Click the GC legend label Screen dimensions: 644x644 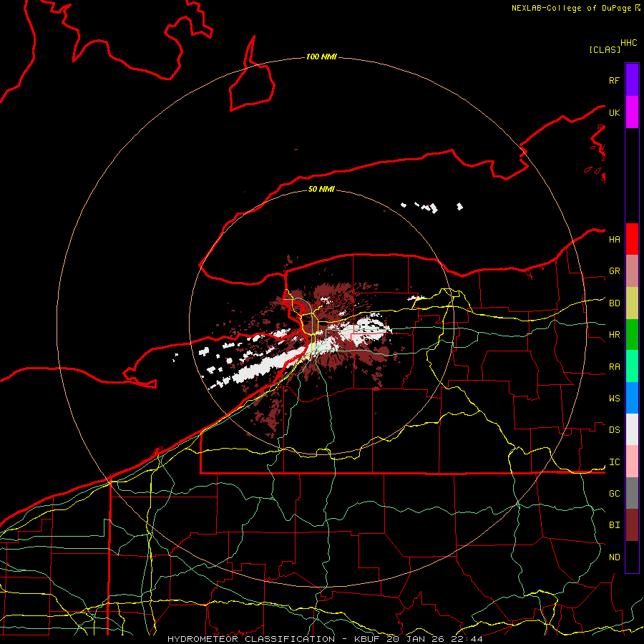[615, 494]
